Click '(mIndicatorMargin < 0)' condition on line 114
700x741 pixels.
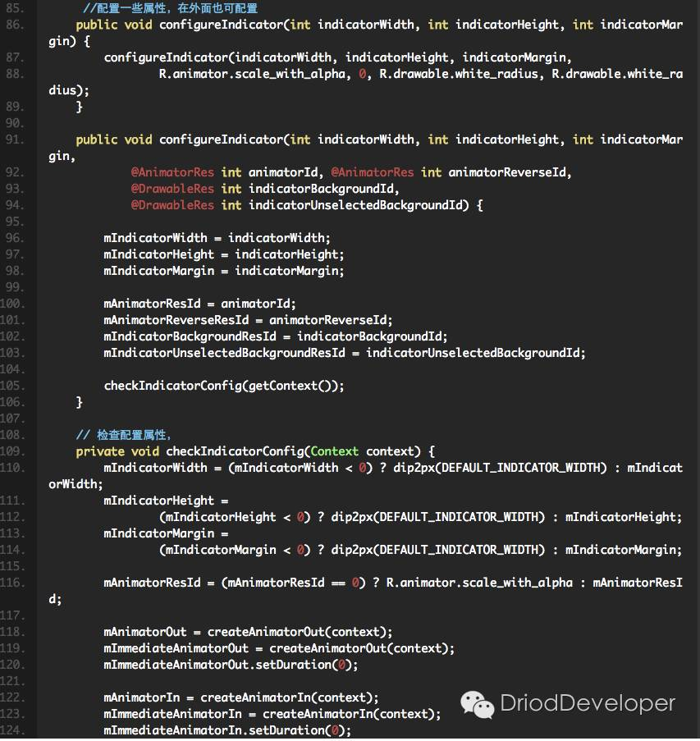point(235,550)
